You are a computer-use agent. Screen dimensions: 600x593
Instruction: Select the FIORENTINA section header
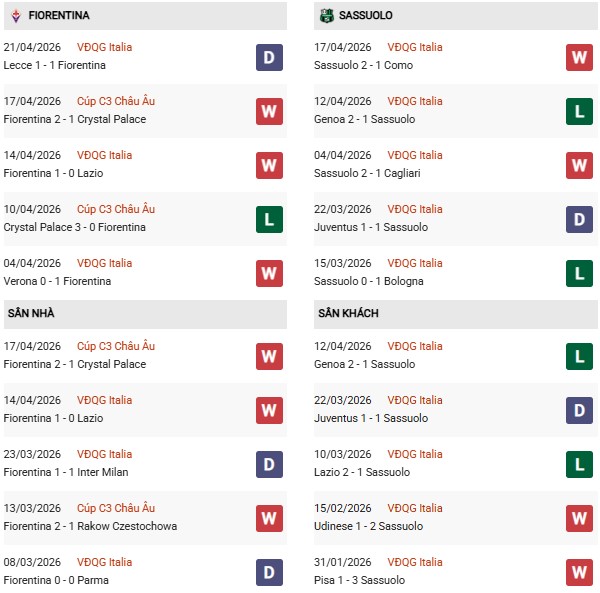pyautogui.click(x=58, y=16)
